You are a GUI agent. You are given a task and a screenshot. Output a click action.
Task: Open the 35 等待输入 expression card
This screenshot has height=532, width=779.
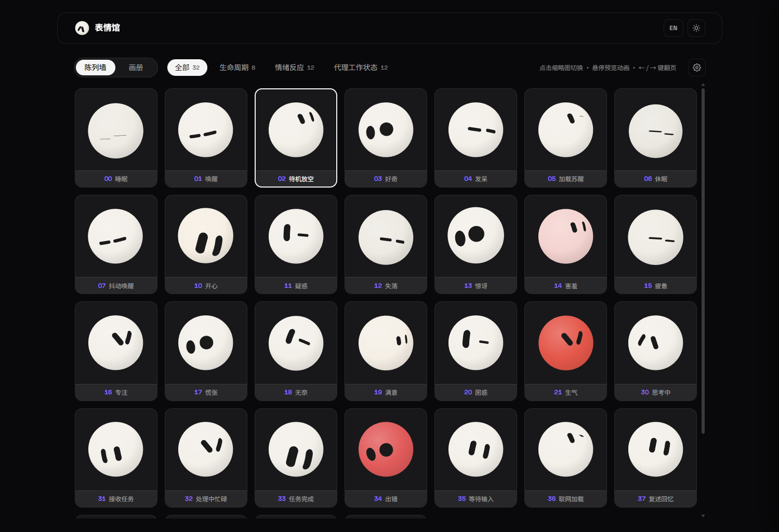[476, 458]
